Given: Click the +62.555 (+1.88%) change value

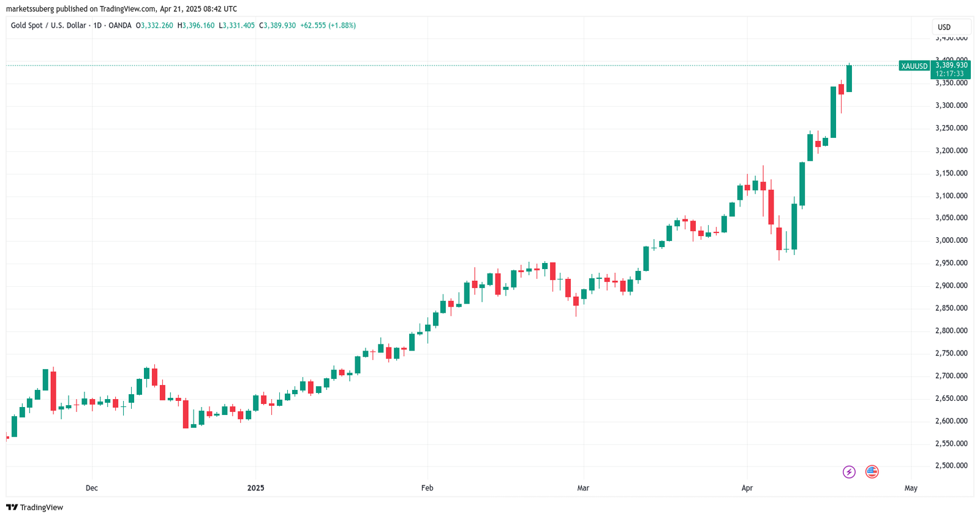Looking at the screenshot, I should pos(328,26).
